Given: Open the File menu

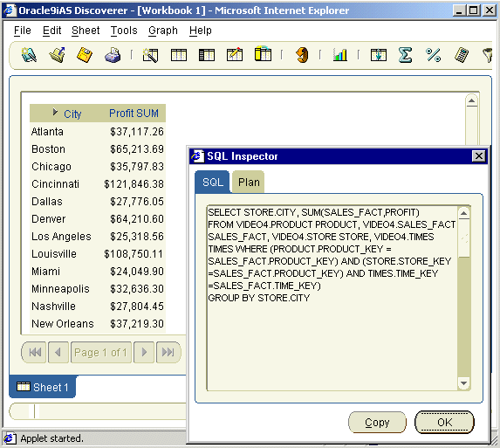Looking at the screenshot, I should click(x=23, y=31).
